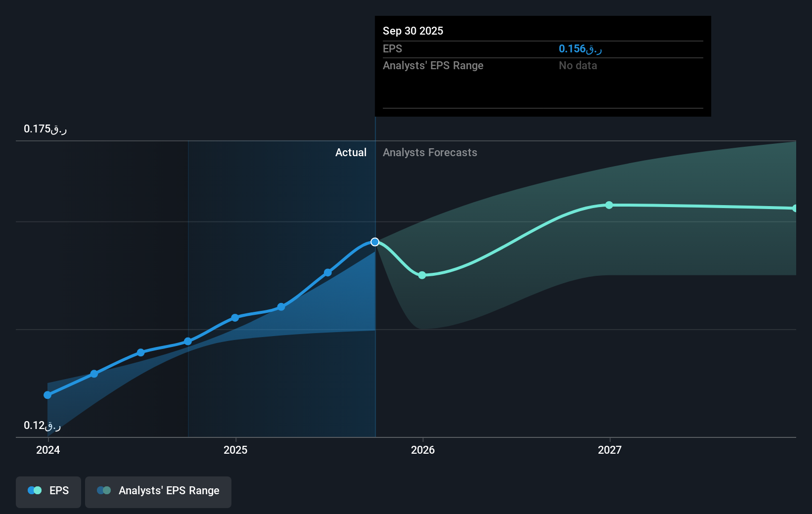Click the 2026 x-axis label
Screen dimensions: 812x514
tap(422, 450)
